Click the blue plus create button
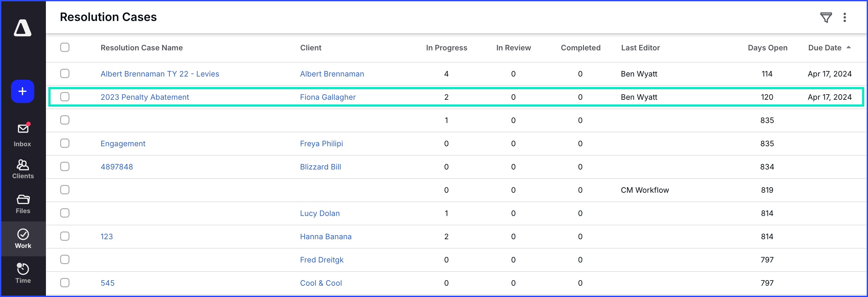The width and height of the screenshot is (868, 297). pos(23,91)
